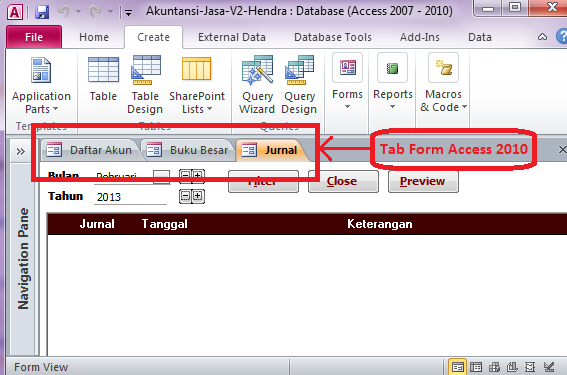Maximize the Access window
Viewport: 567px width, 375px height.
tap(515, 7)
